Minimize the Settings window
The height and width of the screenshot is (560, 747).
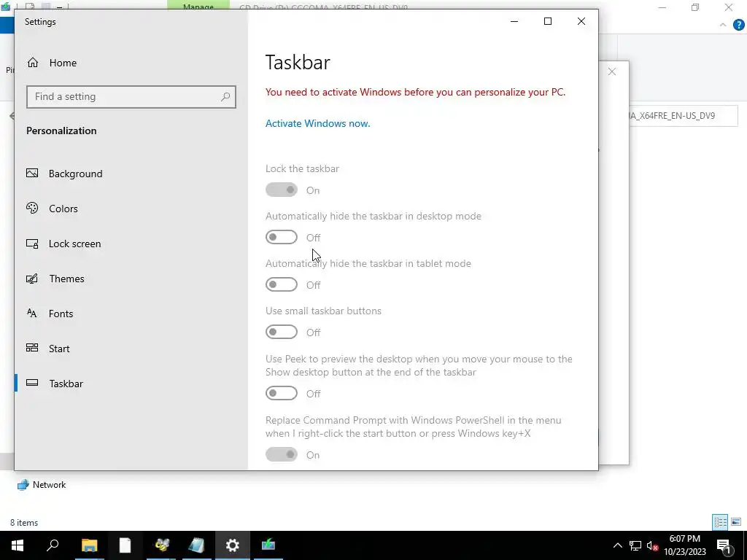514,21
